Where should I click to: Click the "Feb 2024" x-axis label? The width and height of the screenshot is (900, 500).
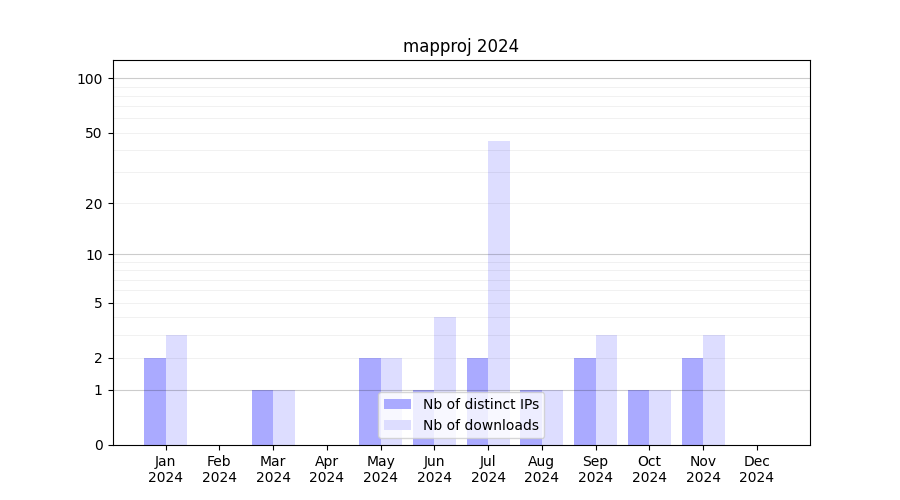[x=219, y=469]
